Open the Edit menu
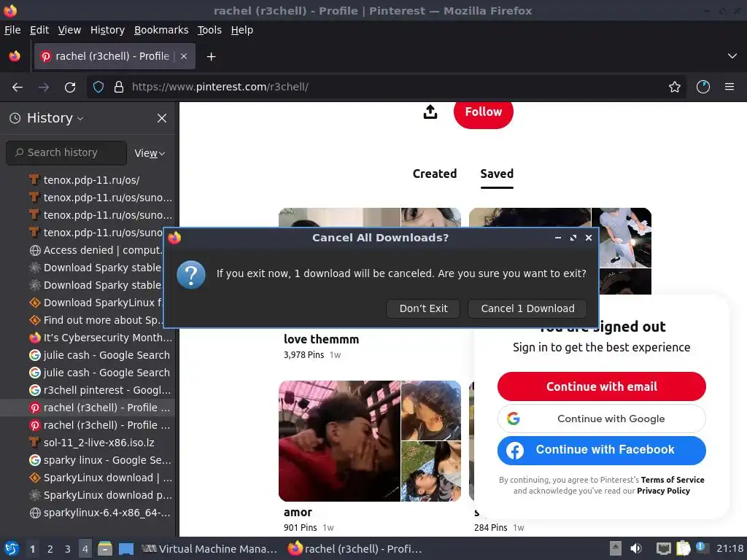The height and width of the screenshot is (560, 747). (39, 30)
